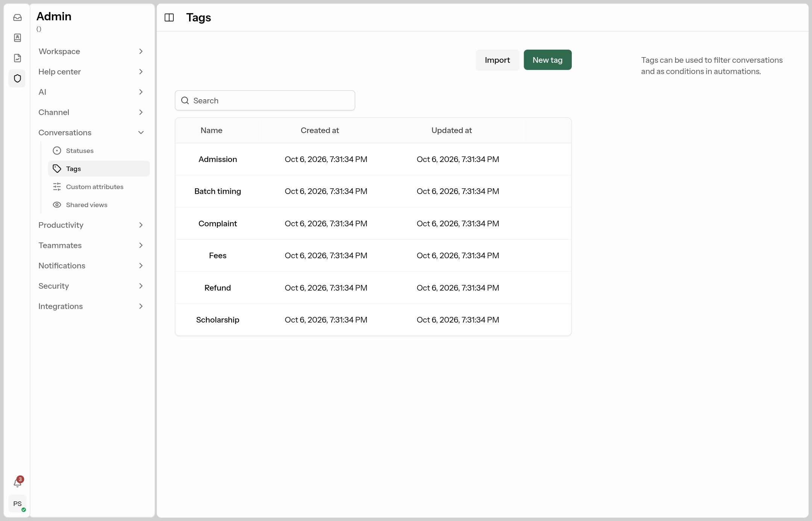
Task: Select the Batch timing tag row
Action: pyautogui.click(x=373, y=191)
